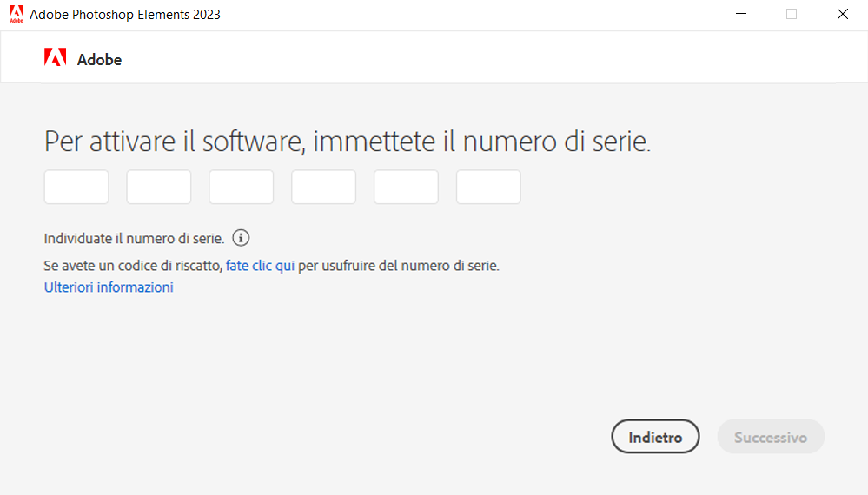Focus the fourth serial number field
The height and width of the screenshot is (495, 868).
tap(324, 187)
